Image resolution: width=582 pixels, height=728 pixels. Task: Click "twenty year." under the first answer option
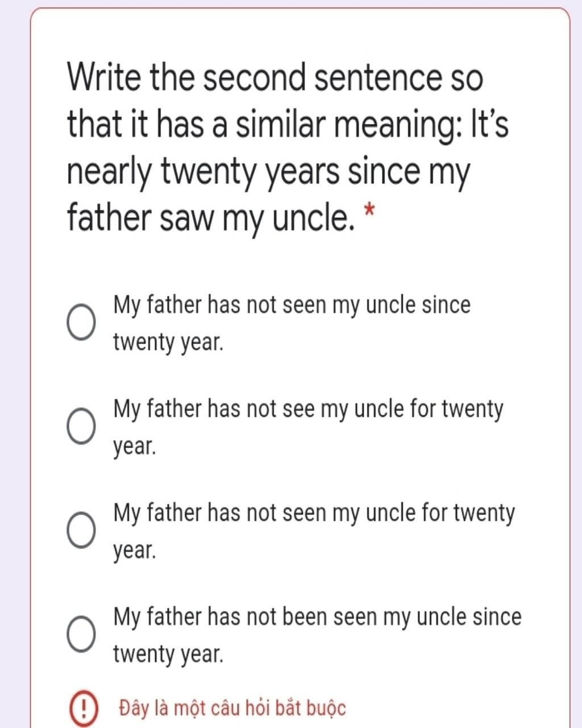pos(168,343)
